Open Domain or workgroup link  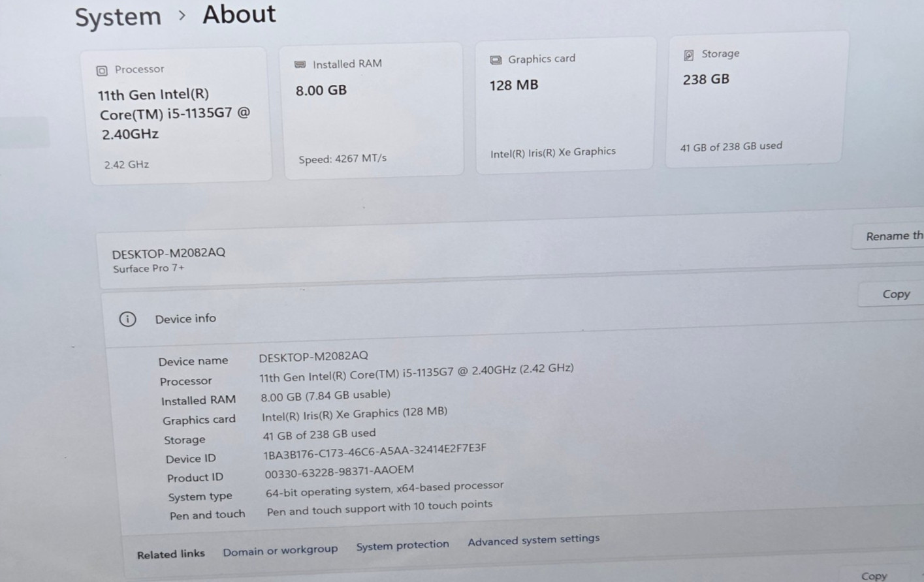[280, 551]
